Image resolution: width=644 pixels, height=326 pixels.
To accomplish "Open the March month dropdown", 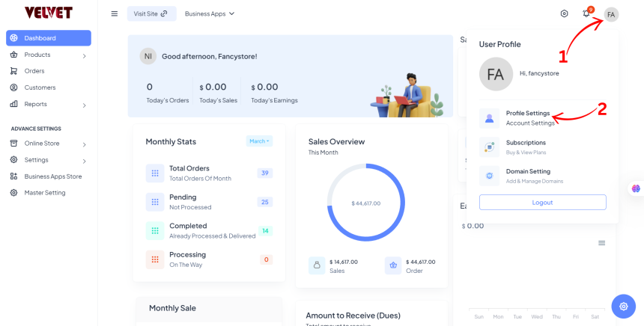I will (x=258, y=141).
